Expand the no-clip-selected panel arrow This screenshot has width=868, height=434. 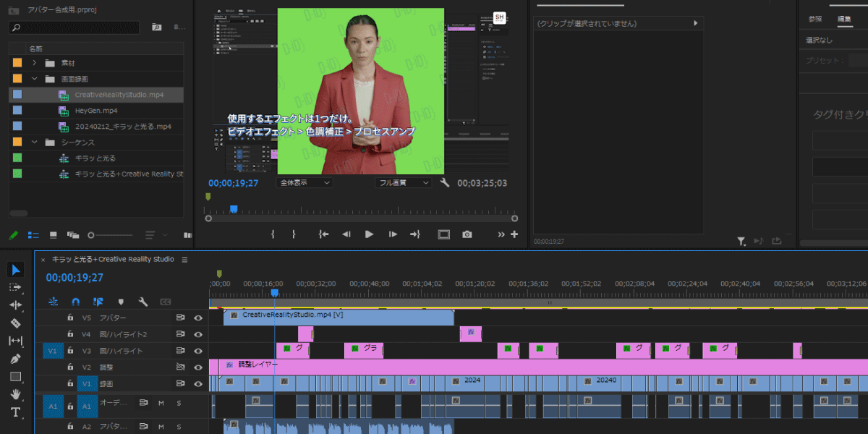[696, 23]
